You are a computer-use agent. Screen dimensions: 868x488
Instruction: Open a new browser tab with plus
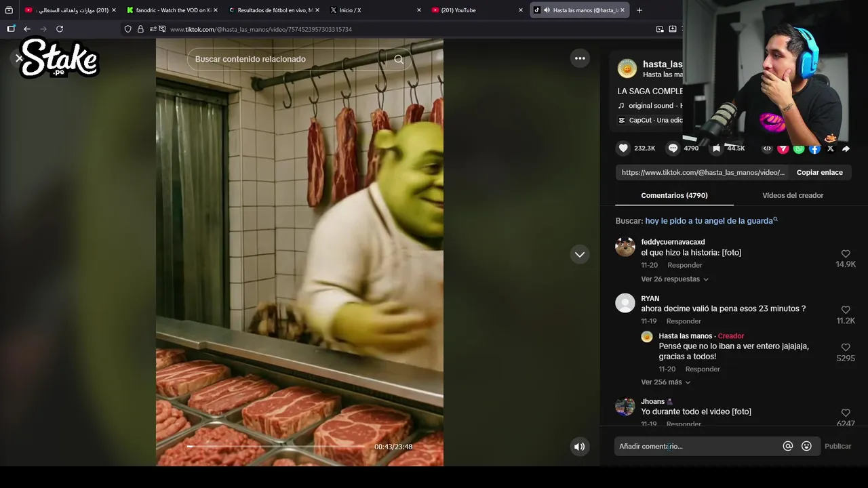pyautogui.click(x=639, y=10)
